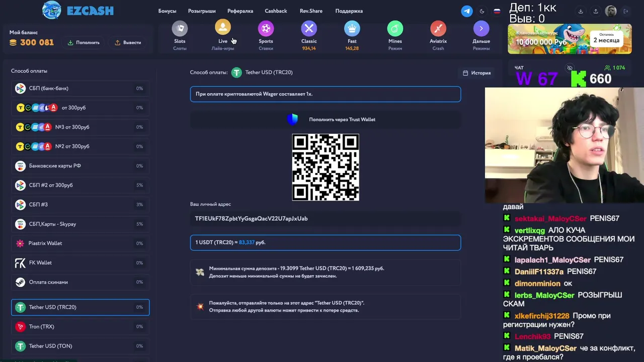Click the 1 USDT exchange rate box
The height and width of the screenshot is (362, 644).
(326, 242)
